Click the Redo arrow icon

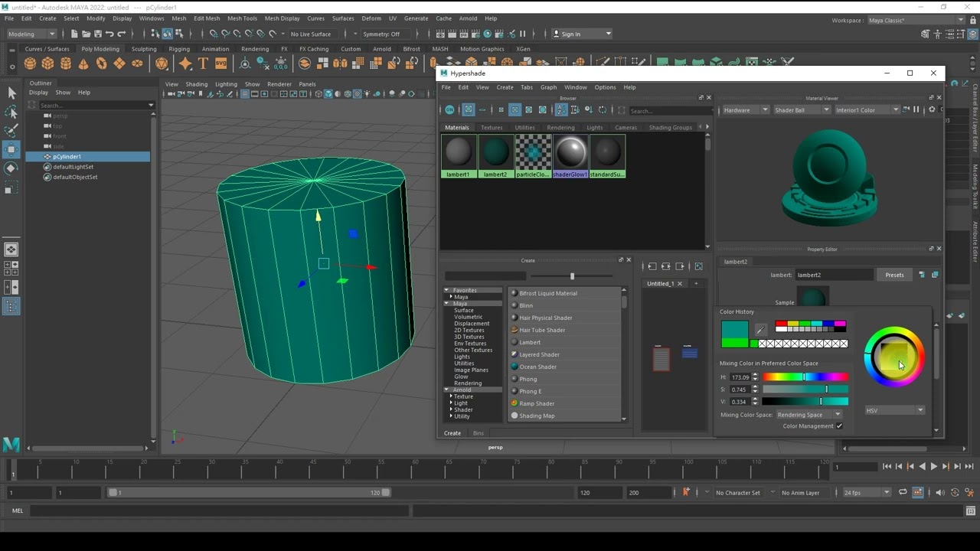pos(121,34)
